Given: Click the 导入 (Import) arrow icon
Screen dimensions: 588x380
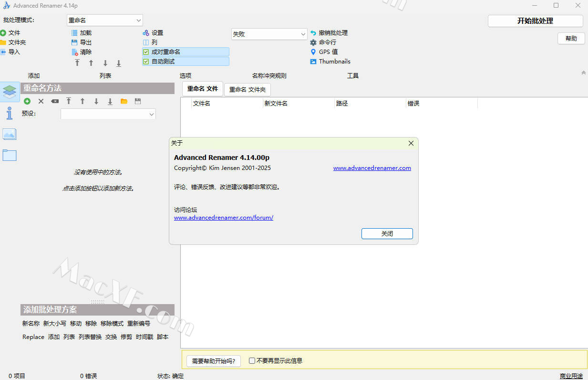Looking at the screenshot, I should [x=3, y=52].
